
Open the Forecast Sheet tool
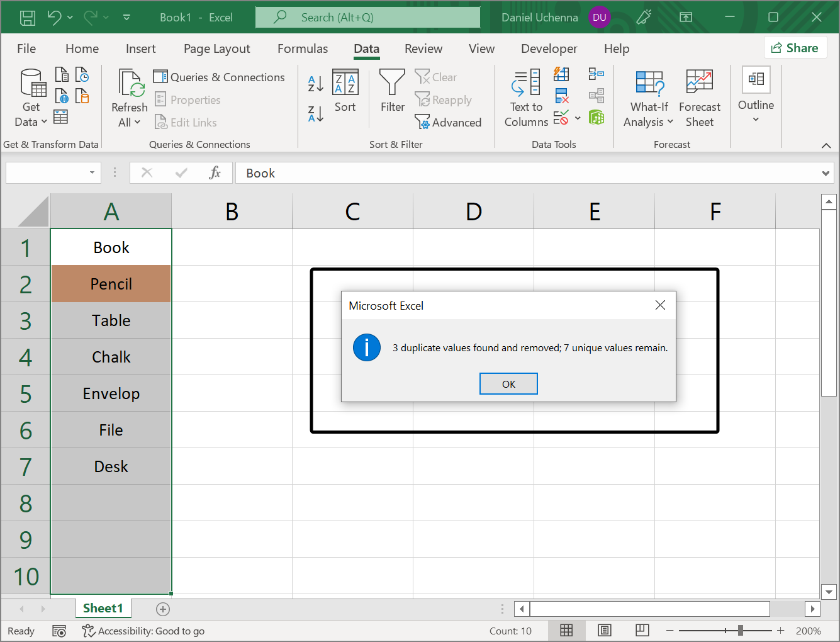click(x=699, y=98)
